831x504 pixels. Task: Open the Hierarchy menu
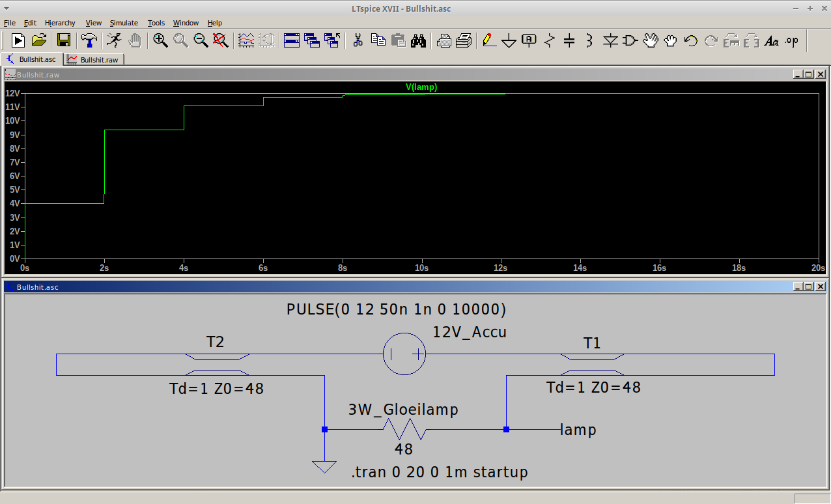pos(60,23)
